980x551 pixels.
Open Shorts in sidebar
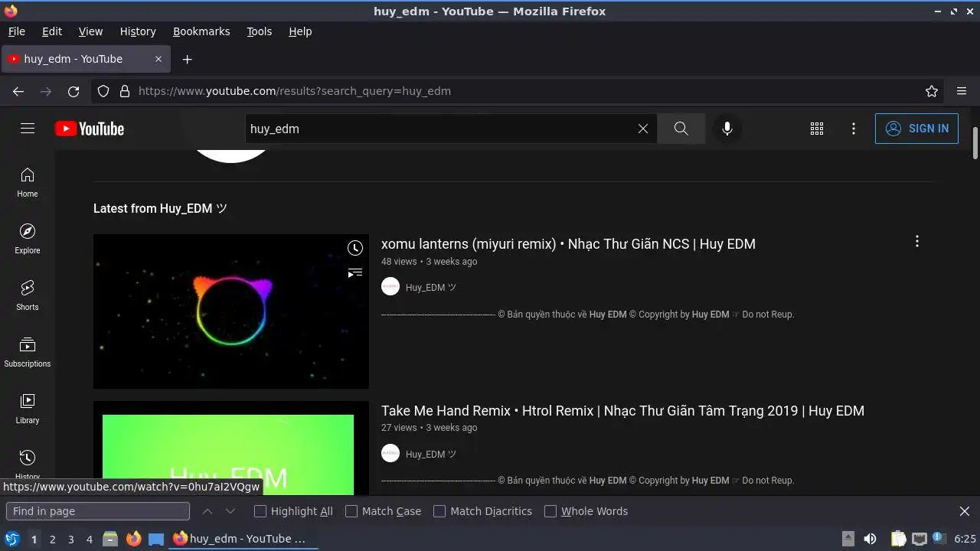[x=28, y=295]
